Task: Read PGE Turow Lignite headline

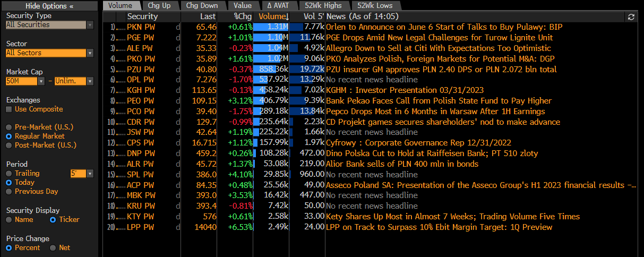Action: coord(440,37)
